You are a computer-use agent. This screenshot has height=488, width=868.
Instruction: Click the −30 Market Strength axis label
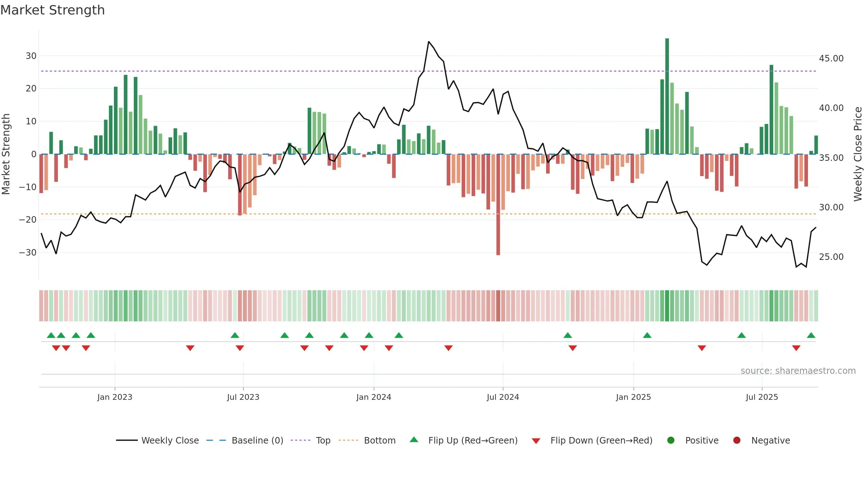[27, 253]
